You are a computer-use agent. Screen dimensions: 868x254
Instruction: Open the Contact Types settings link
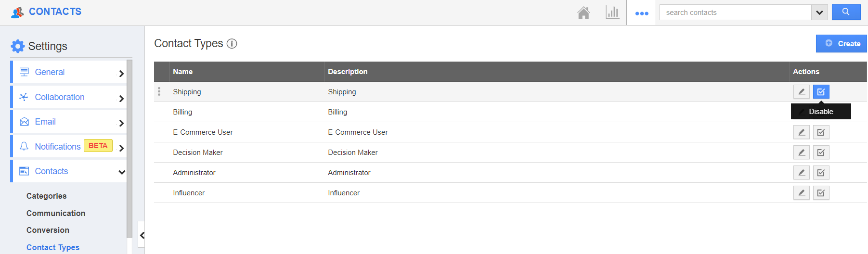(53, 247)
